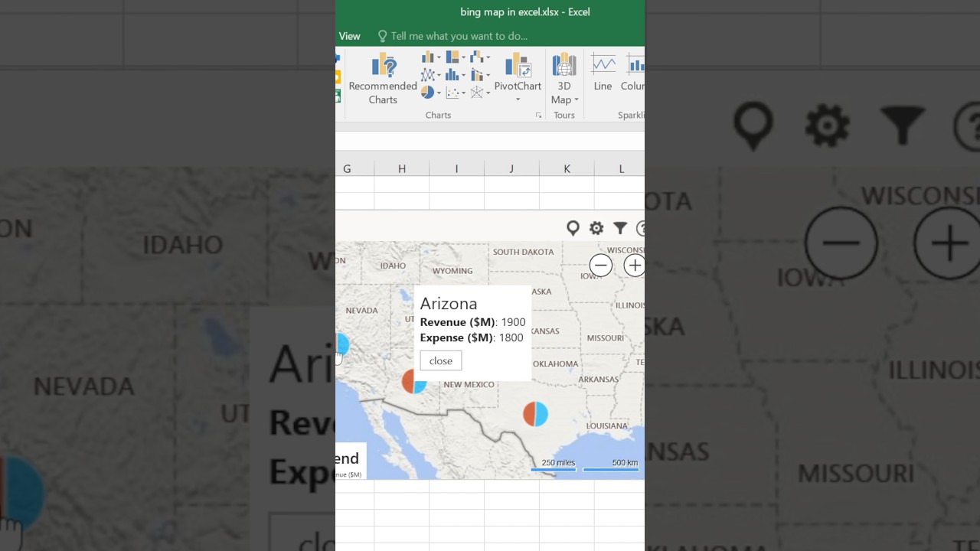The height and width of the screenshot is (551, 980).
Task: Click the Insert Pie or Doughnut Chart icon
Action: (427, 93)
